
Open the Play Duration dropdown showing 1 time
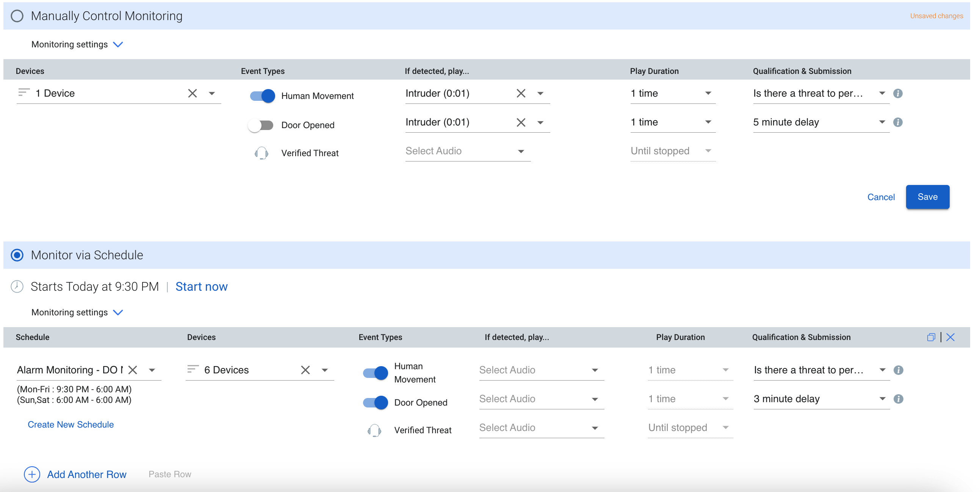(x=672, y=93)
